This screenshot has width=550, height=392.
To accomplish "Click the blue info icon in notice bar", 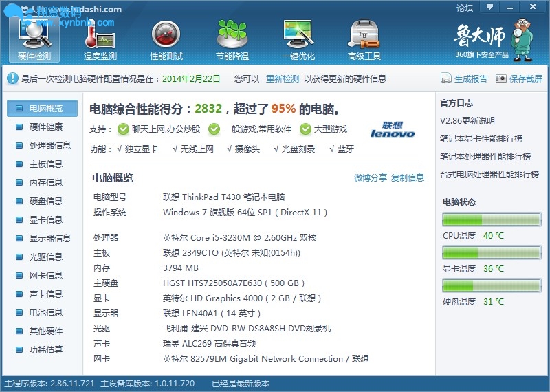I will click(x=12, y=78).
